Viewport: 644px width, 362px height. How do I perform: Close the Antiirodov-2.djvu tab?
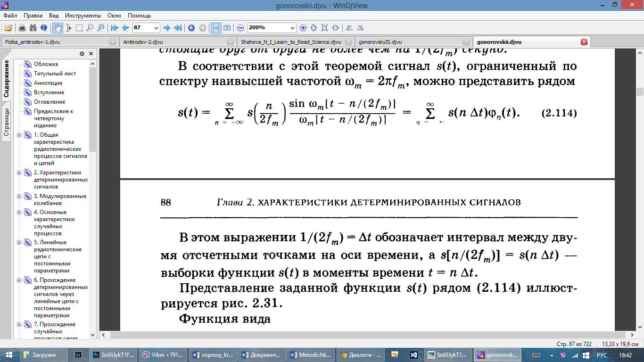pos(231,41)
